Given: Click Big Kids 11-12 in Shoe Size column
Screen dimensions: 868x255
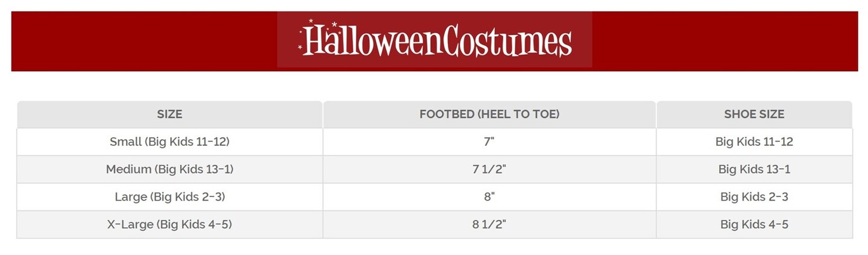Looking at the screenshot, I should click(x=754, y=142).
